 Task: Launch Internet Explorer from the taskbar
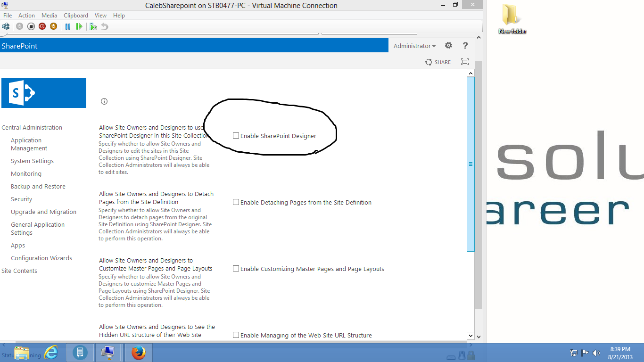click(51, 352)
